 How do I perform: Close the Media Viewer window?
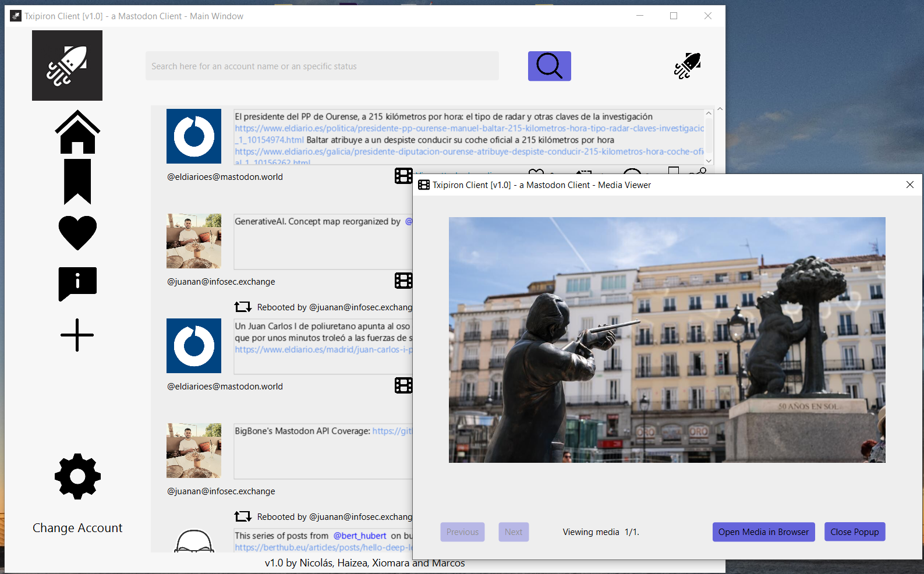pyautogui.click(x=910, y=185)
